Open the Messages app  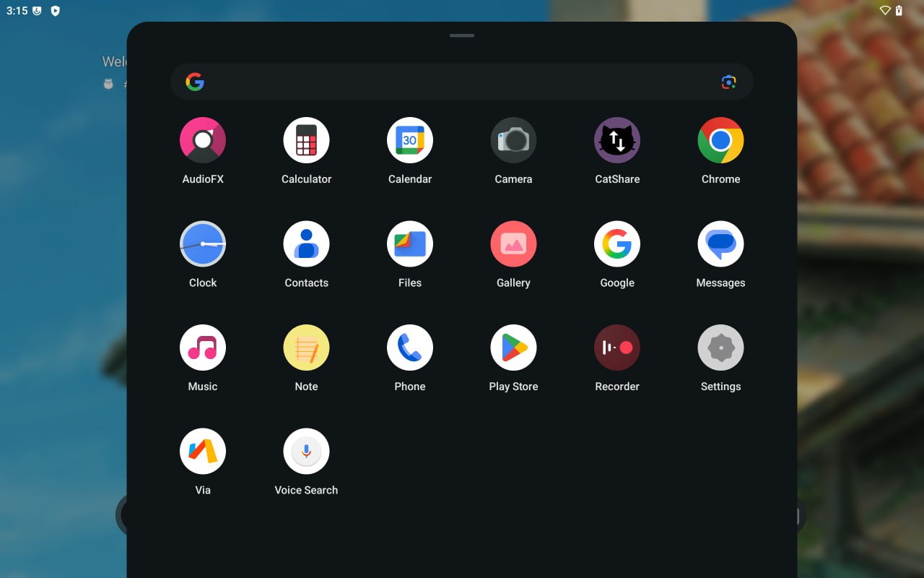[x=720, y=244]
